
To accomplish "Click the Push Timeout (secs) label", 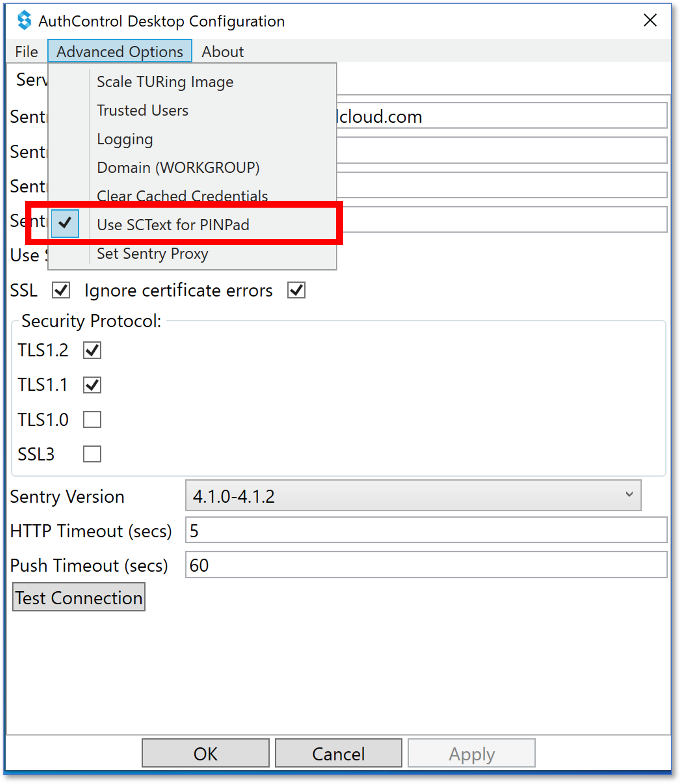I will pos(89,566).
